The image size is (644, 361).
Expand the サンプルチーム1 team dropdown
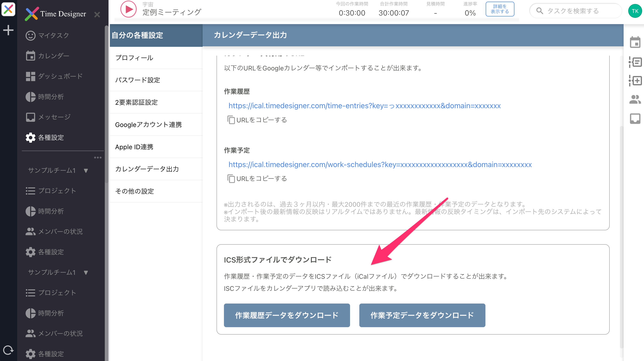[86, 171]
